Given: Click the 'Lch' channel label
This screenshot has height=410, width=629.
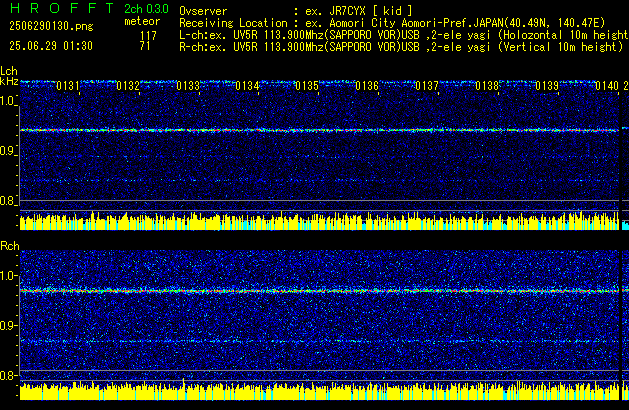Looking at the screenshot, I should tap(9, 71).
